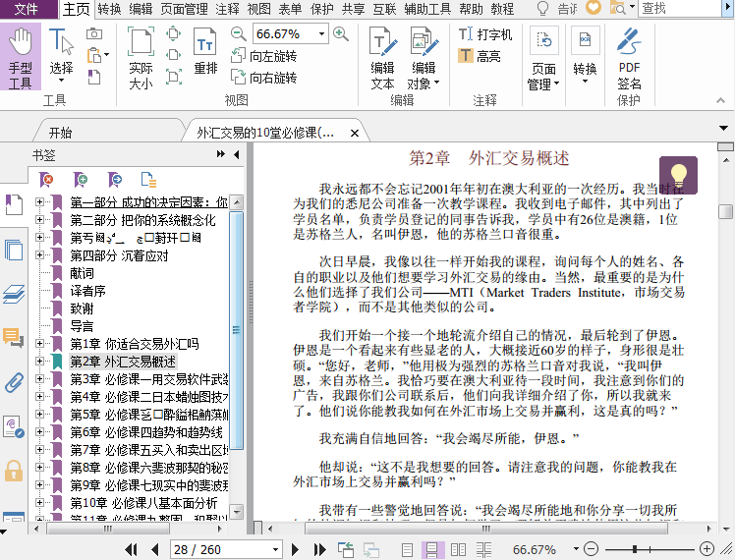Go to the next page arrow
This screenshot has height=560, width=735.
tap(295, 549)
